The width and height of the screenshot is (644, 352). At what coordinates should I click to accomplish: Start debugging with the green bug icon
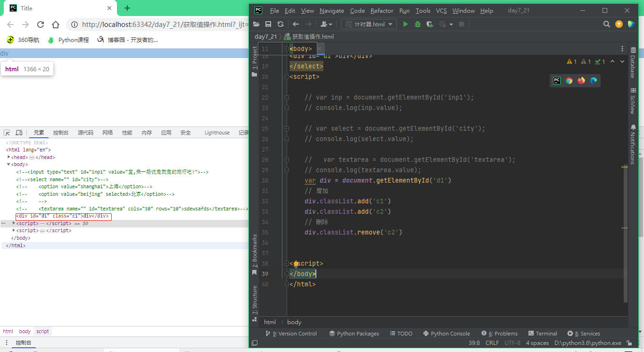tap(417, 24)
